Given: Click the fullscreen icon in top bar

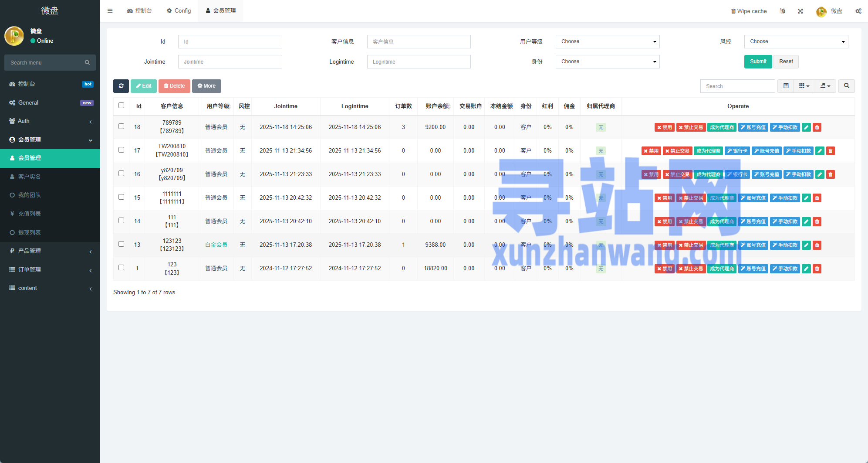Looking at the screenshot, I should [800, 11].
